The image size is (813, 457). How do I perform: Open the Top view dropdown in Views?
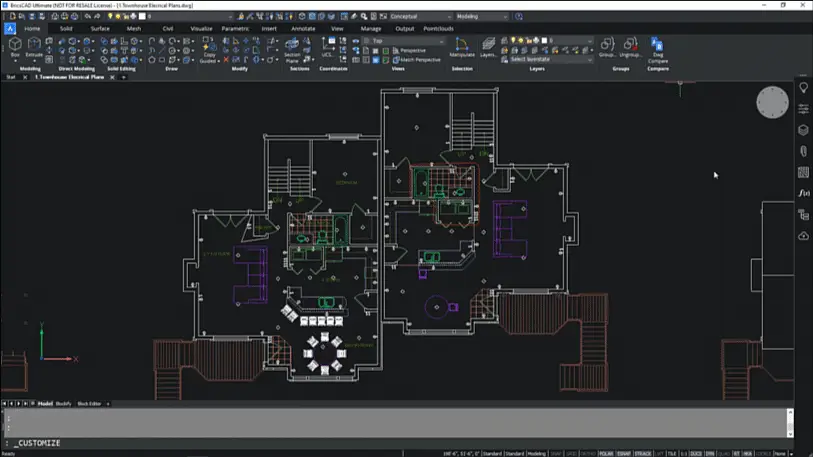(x=404, y=40)
